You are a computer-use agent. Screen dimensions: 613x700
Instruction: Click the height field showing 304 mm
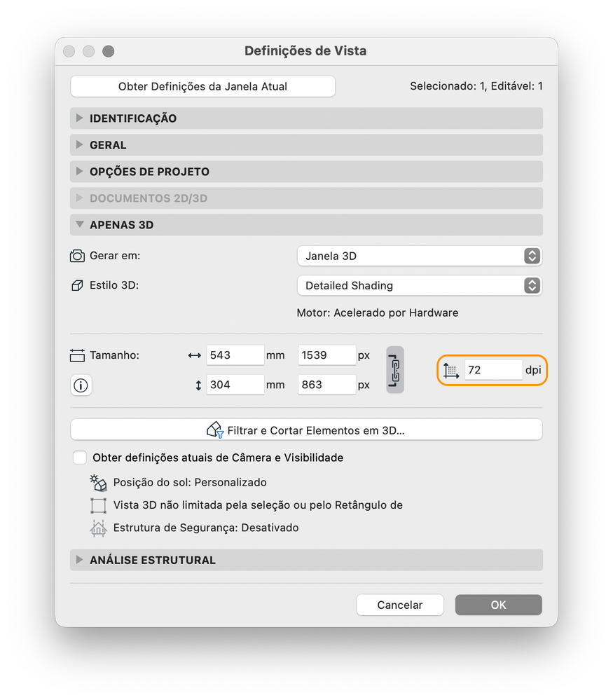coord(235,385)
